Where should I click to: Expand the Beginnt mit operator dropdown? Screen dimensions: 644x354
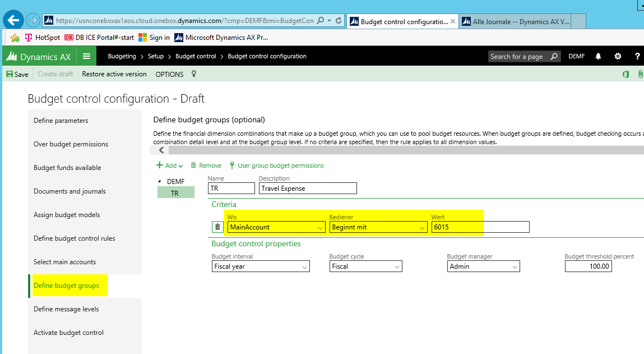pos(422,227)
